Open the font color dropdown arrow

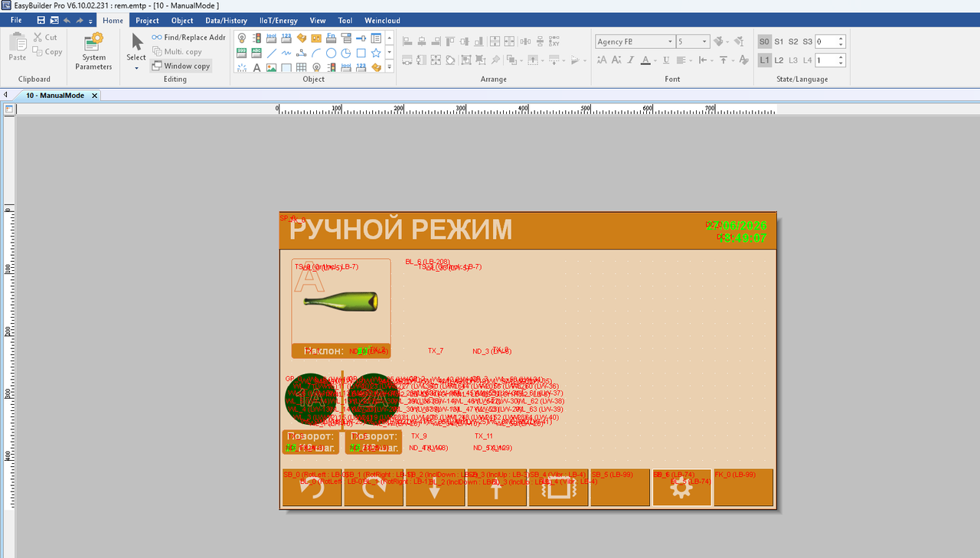(x=655, y=60)
